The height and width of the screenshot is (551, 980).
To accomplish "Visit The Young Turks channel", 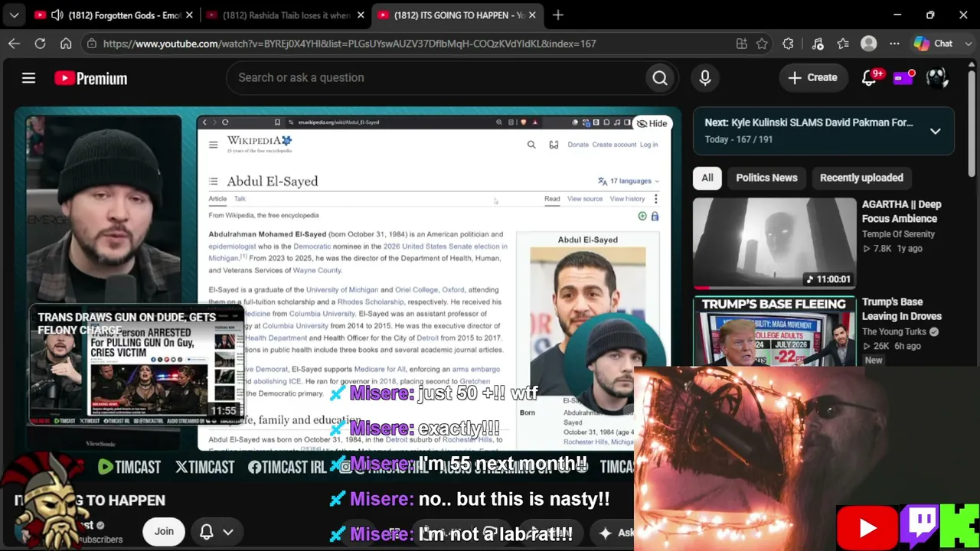I will (896, 331).
